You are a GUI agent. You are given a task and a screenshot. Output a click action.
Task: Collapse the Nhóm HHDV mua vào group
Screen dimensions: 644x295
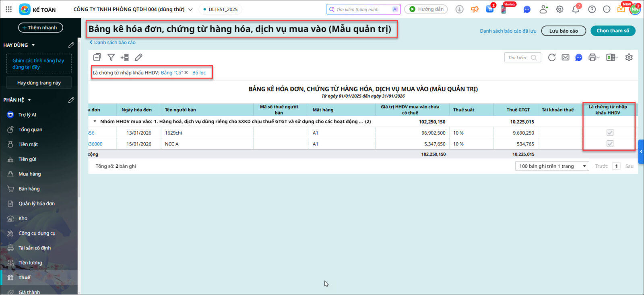point(95,121)
